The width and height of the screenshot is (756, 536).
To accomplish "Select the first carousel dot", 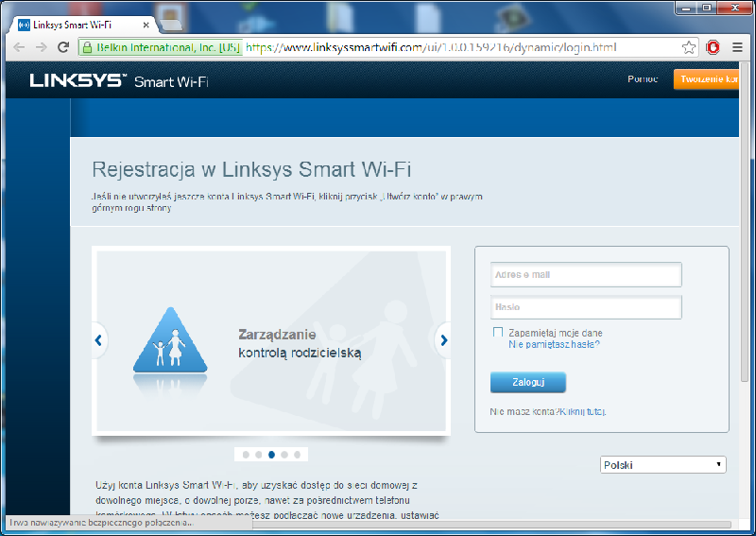I will pos(246,455).
